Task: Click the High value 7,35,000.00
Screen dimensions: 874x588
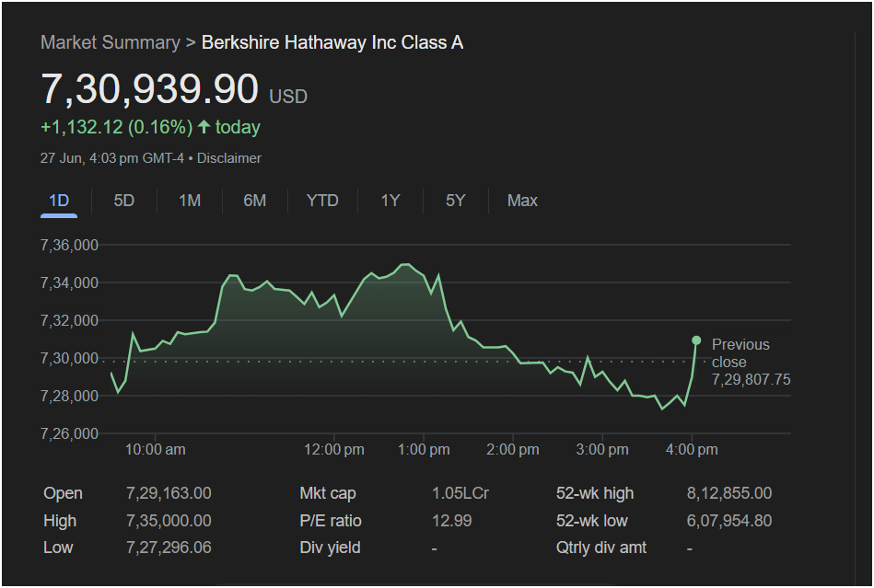Action: [169, 521]
